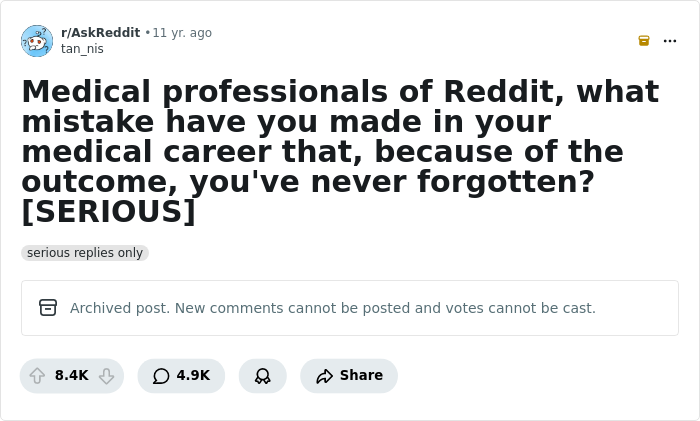
Task: Click the yellow archived icon near the options menu
Action: pos(644,41)
